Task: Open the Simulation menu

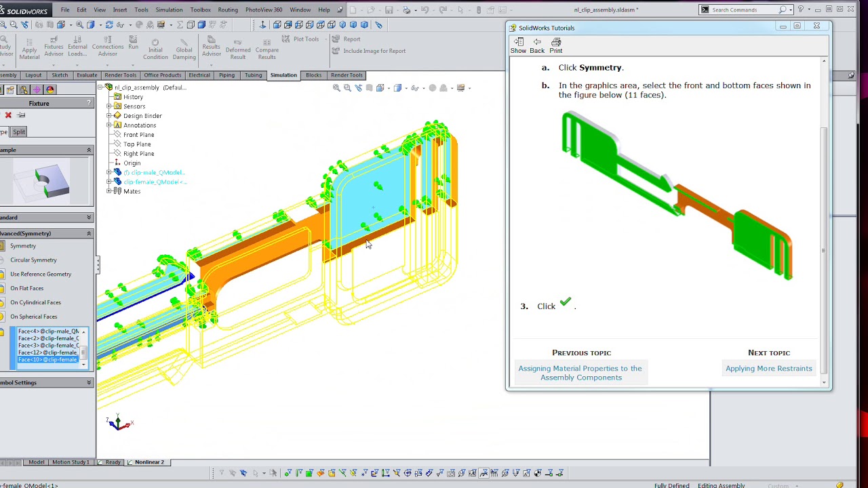Action: (x=169, y=10)
